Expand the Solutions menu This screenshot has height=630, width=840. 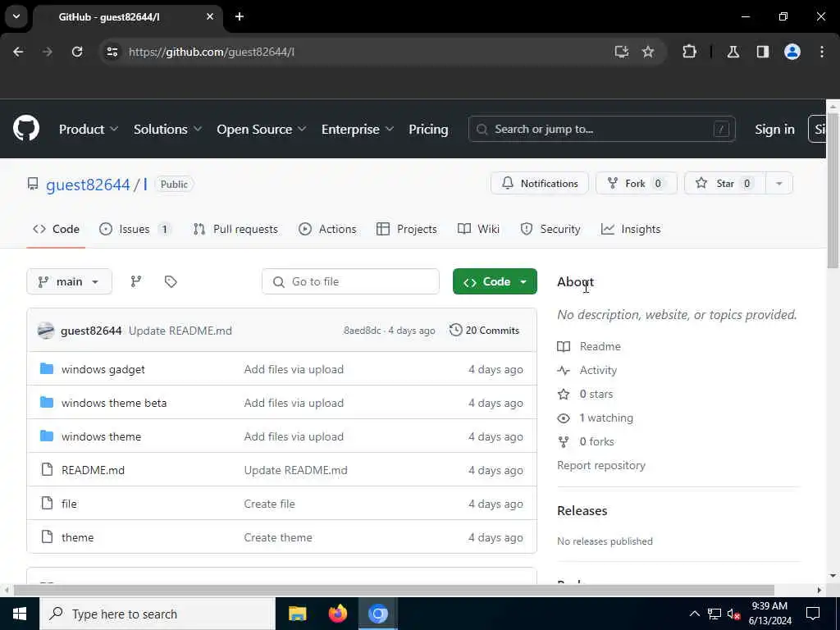pos(167,129)
